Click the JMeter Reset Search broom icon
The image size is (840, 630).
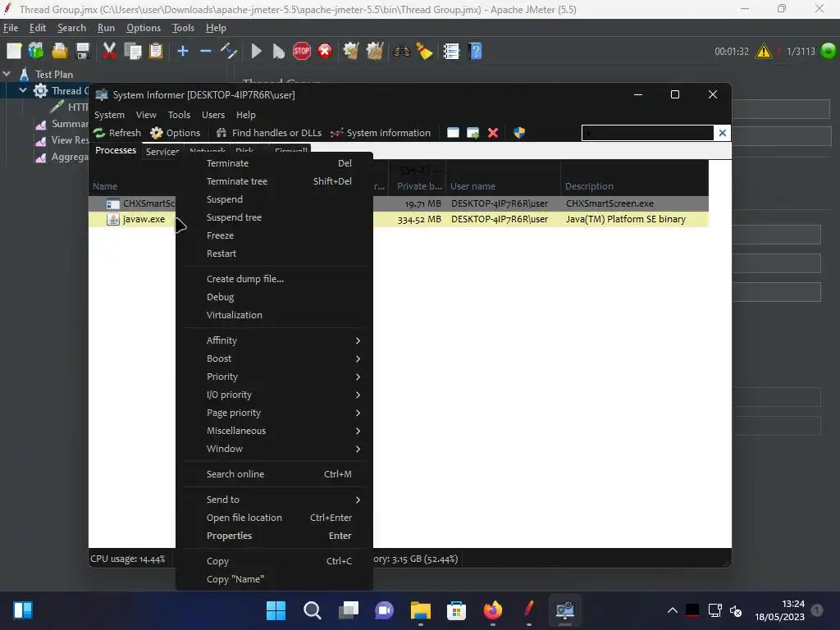click(x=424, y=52)
